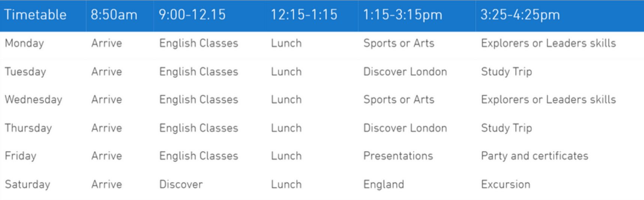This screenshot has width=644, height=200.
Task: Select the 8:50am column header
Action: click(114, 15)
